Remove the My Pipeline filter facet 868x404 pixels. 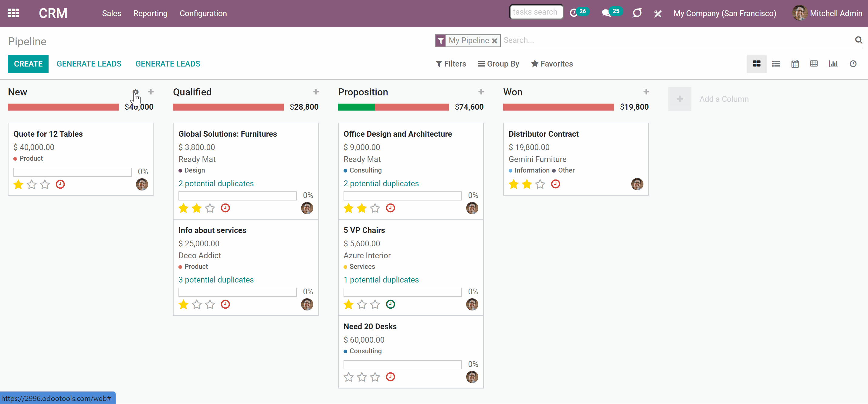click(495, 41)
